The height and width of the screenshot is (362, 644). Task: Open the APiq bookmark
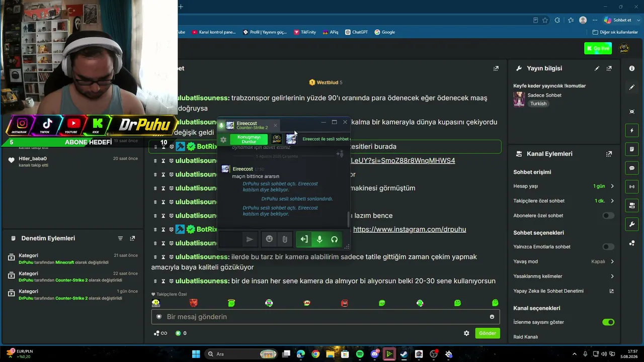330,32
